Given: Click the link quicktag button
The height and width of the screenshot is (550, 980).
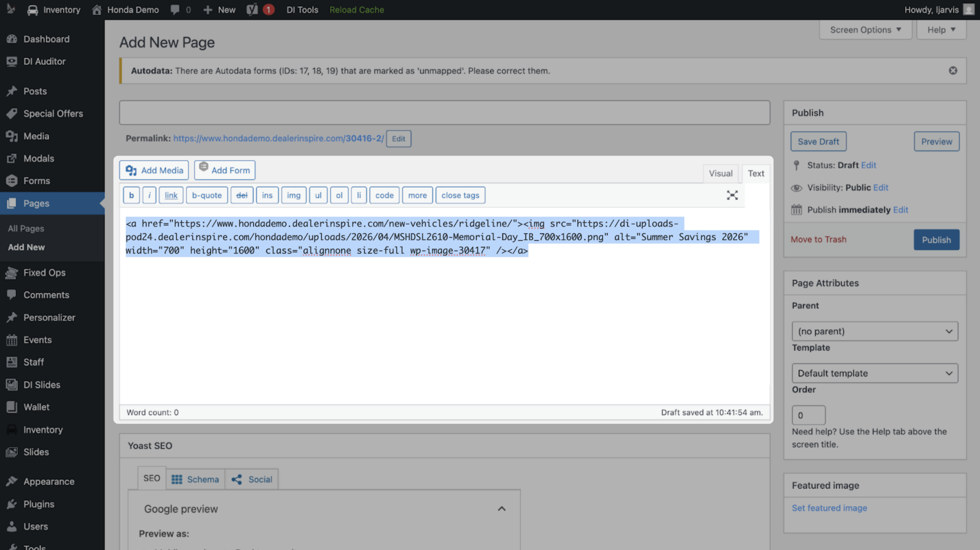Looking at the screenshot, I should (171, 195).
